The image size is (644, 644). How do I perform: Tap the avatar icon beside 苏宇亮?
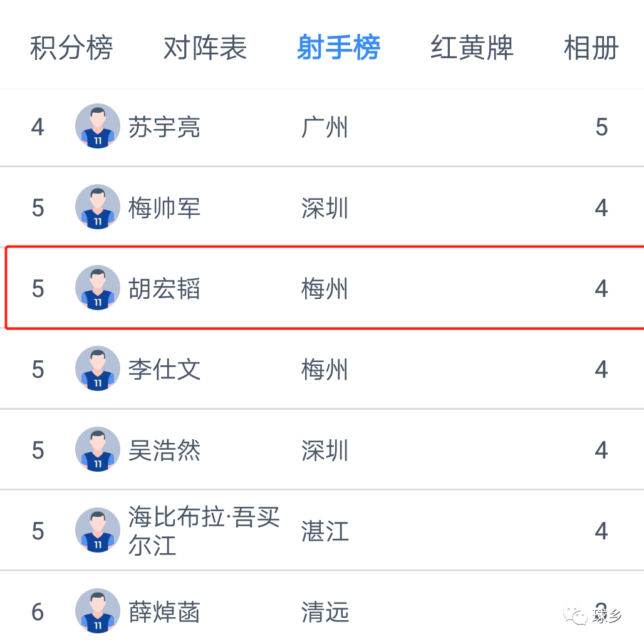[x=98, y=127]
